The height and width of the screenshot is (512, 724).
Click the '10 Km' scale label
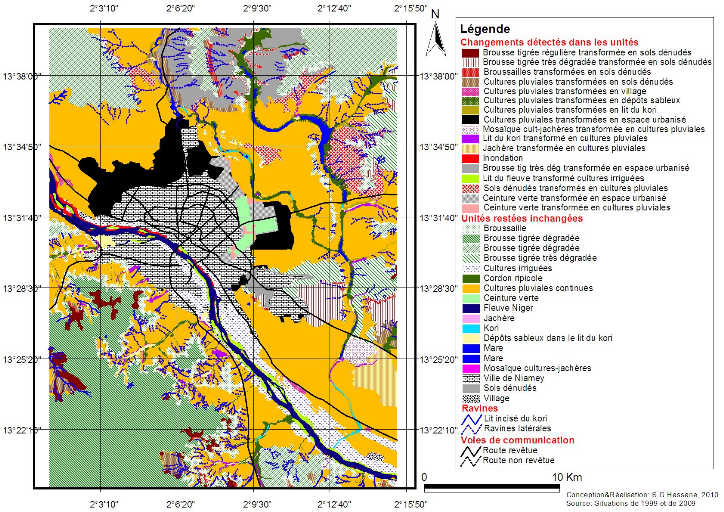click(567, 477)
